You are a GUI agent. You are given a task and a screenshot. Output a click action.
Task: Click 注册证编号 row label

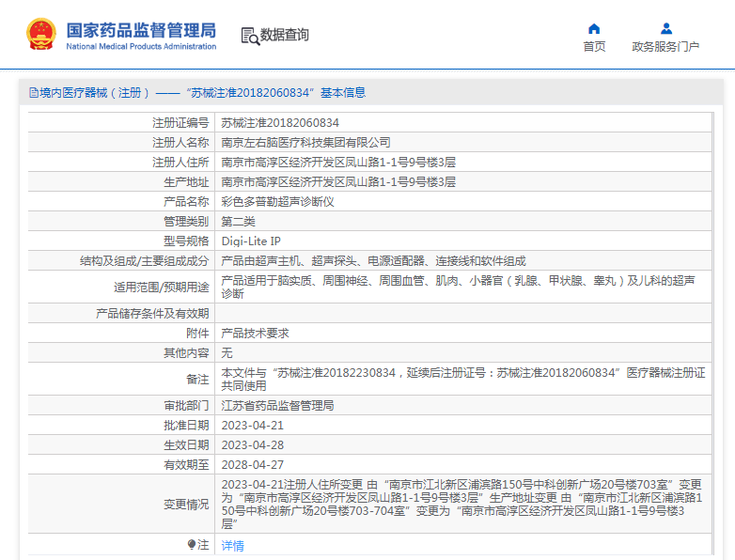(x=180, y=123)
